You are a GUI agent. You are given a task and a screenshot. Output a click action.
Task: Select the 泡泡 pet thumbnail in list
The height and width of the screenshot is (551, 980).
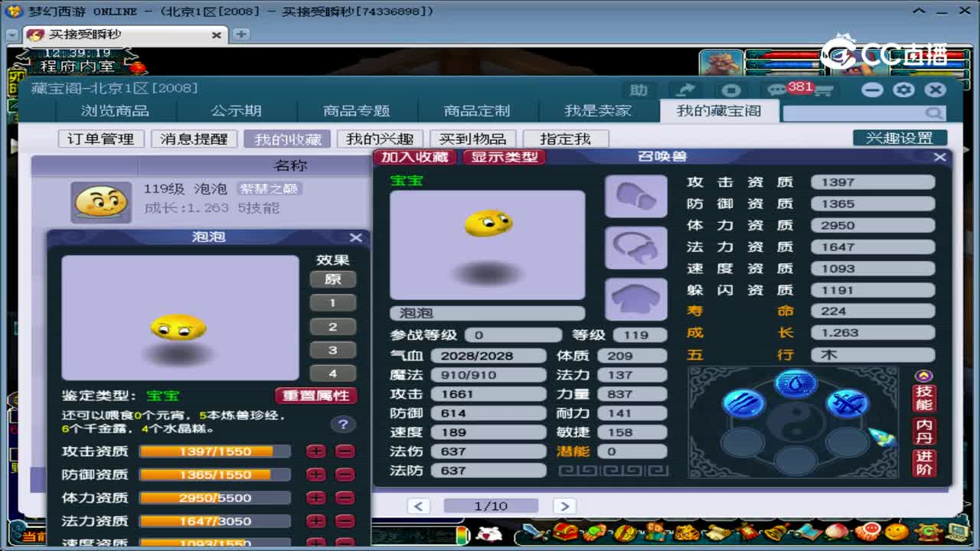101,202
